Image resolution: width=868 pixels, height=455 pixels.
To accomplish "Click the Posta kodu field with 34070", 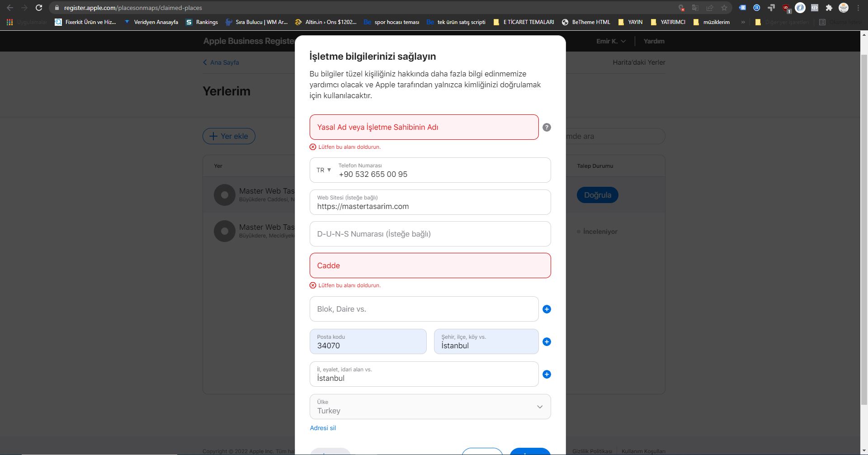I will pos(368,341).
